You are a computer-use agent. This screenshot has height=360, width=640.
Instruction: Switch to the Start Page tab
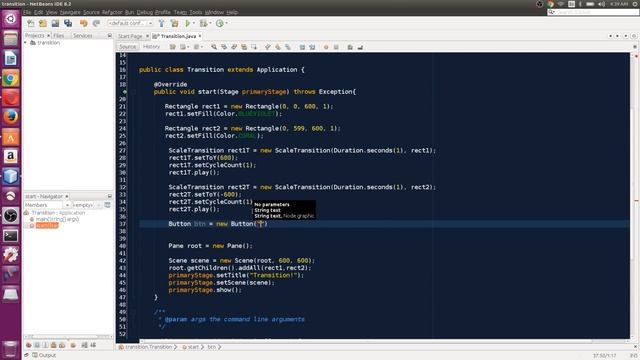tap(130, 36)
